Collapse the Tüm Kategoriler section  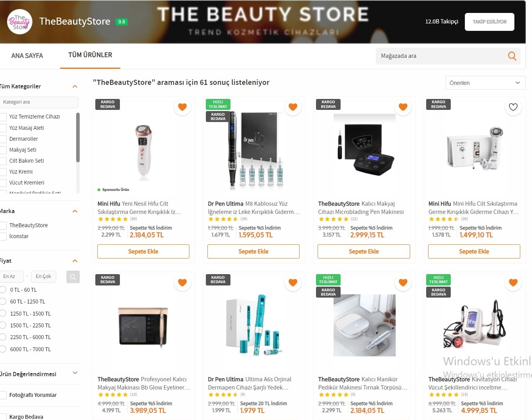click(x=75, y=86)
